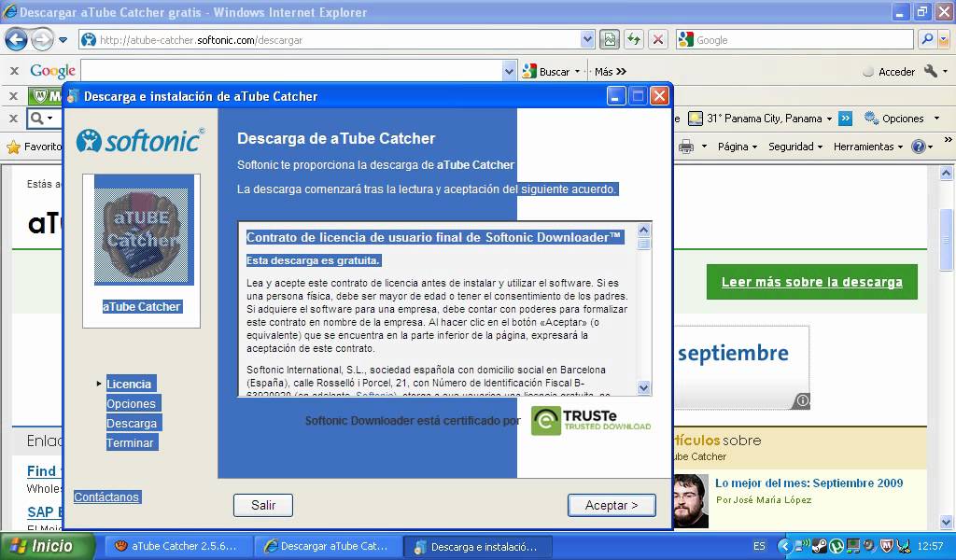Open the Página menu

(x=738, y=147)
